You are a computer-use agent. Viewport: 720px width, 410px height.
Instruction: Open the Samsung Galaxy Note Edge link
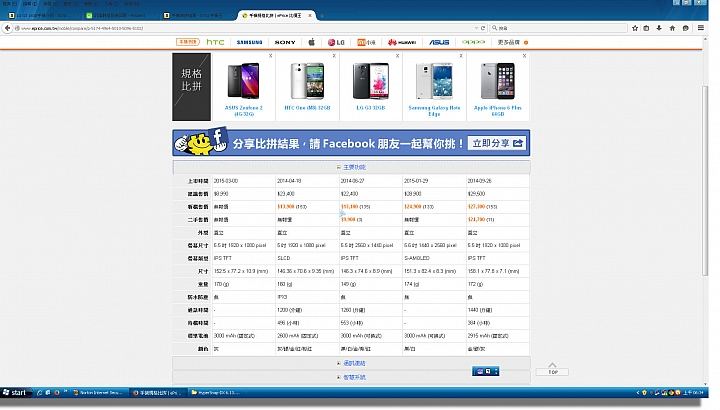tap(434, 111)
